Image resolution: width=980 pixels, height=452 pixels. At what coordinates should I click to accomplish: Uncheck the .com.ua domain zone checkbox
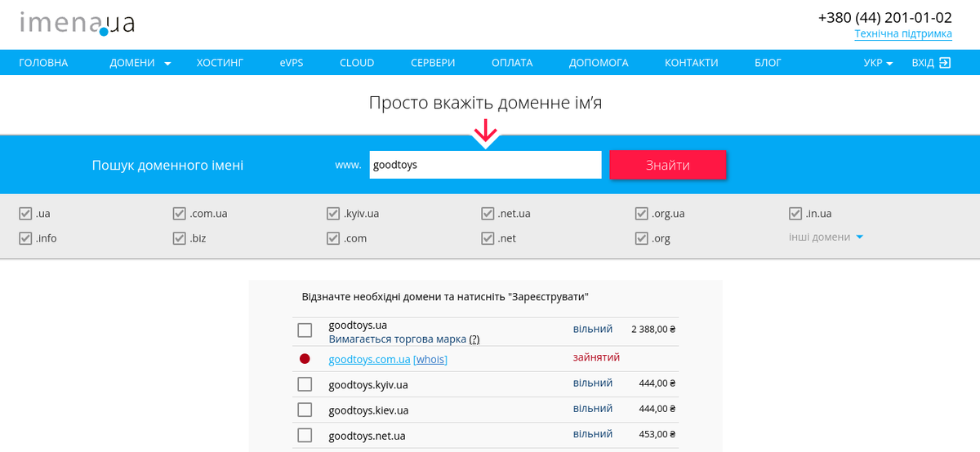click(x=180, y=214)
